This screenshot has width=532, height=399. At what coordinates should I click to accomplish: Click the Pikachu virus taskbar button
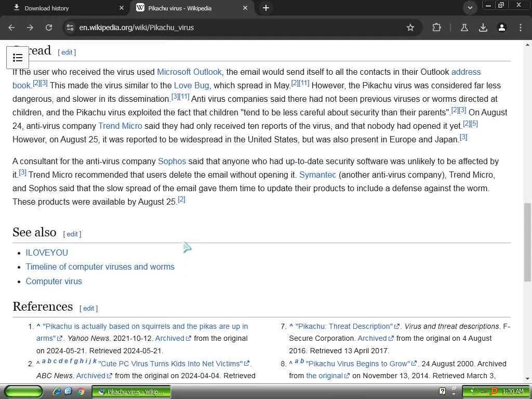click(x=131, y=392)
